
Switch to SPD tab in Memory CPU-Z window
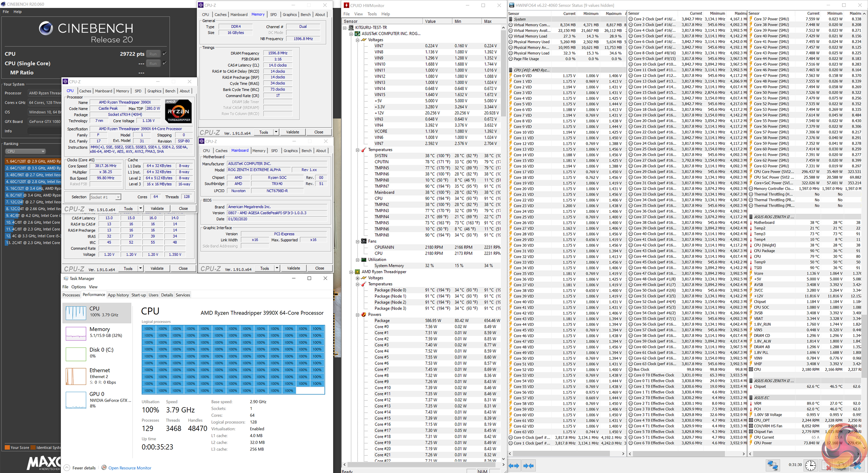(x=273, y=14)
